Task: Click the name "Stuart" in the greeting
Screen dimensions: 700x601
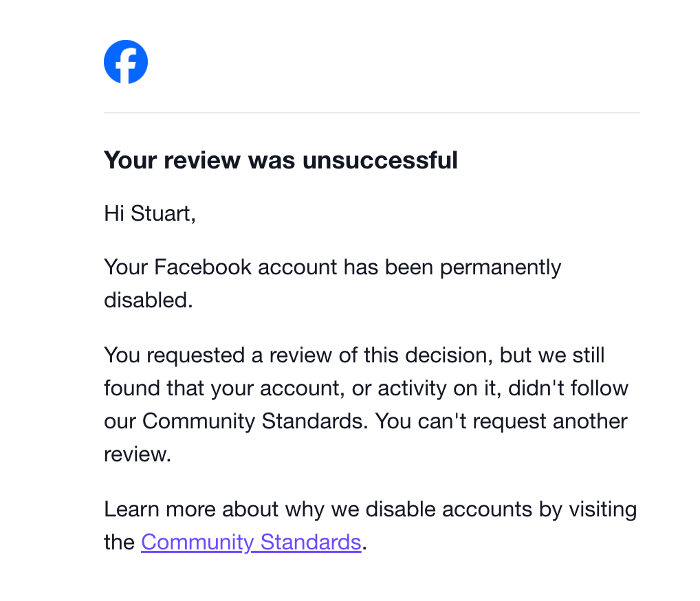Action: 162,213
